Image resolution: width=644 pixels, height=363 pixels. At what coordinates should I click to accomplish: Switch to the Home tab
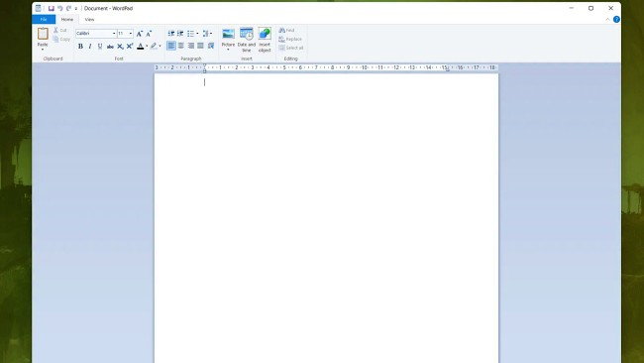(67, 19)
